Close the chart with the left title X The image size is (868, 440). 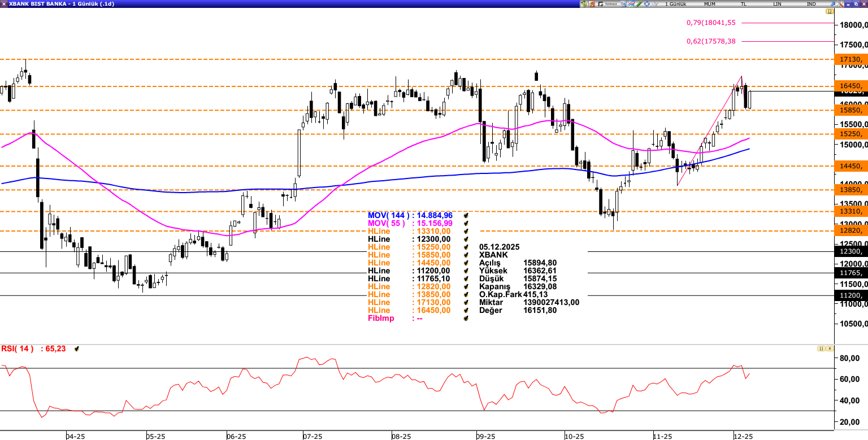[x=4, y=4]
